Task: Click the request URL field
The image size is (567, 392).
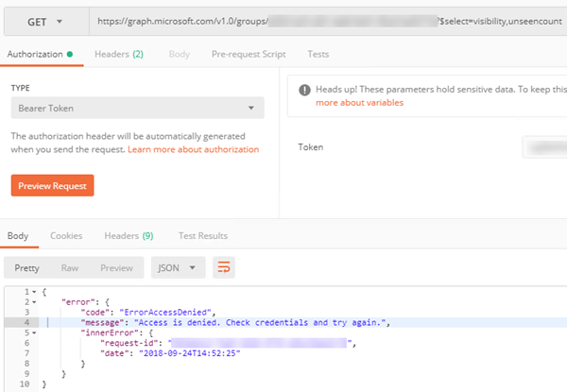Action: 328,22
